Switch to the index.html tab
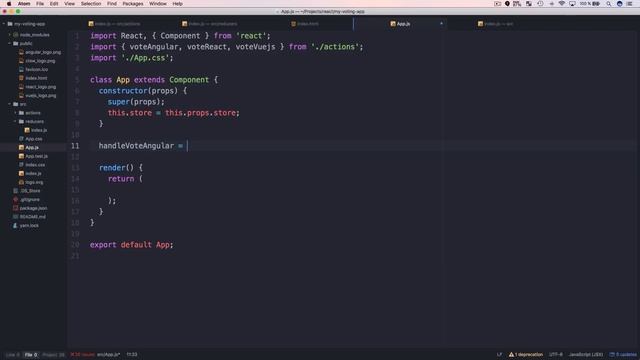 [305, 24]
